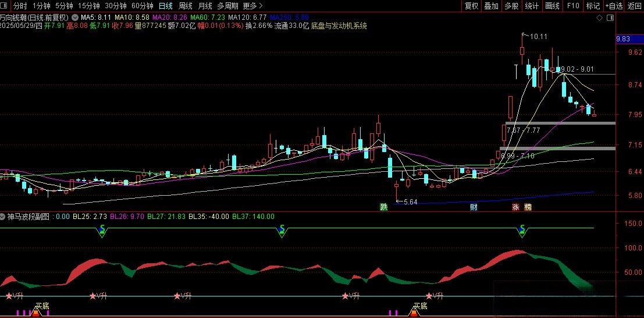Click the gray 7.67 - 7.77 gap bar

tap(557, 123)
